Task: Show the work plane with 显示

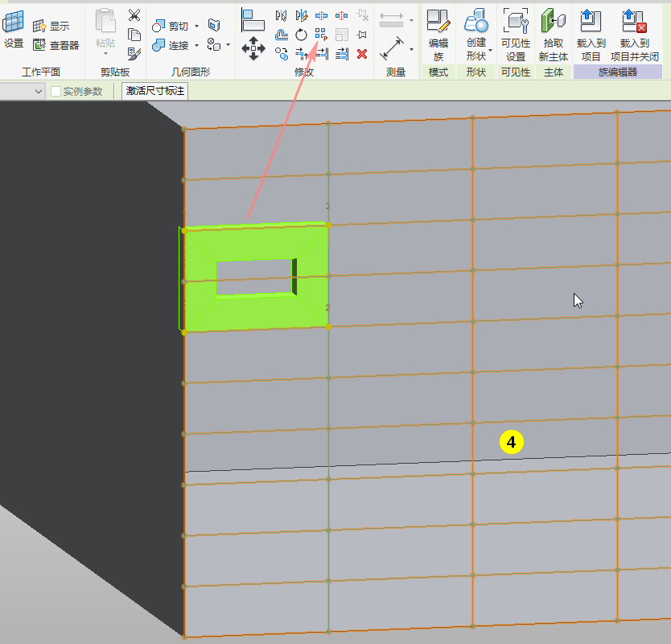Action: click(51, 26)
